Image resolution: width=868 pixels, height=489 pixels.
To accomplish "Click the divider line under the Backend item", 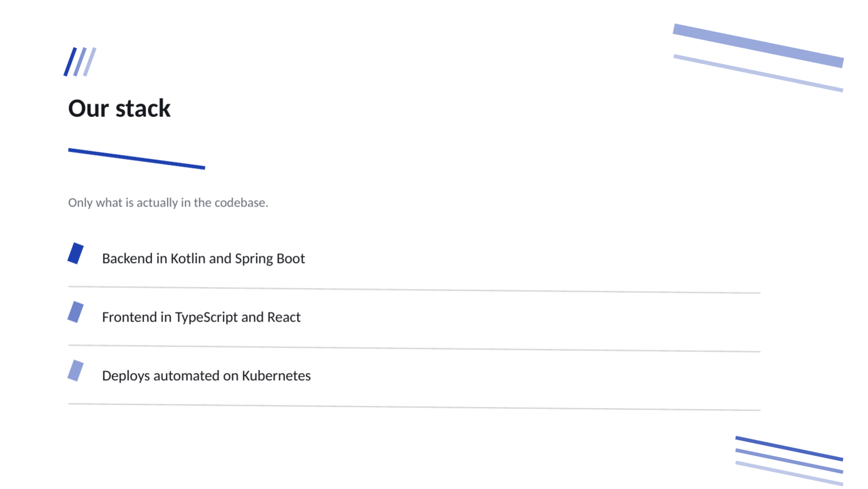I will 414,290.
